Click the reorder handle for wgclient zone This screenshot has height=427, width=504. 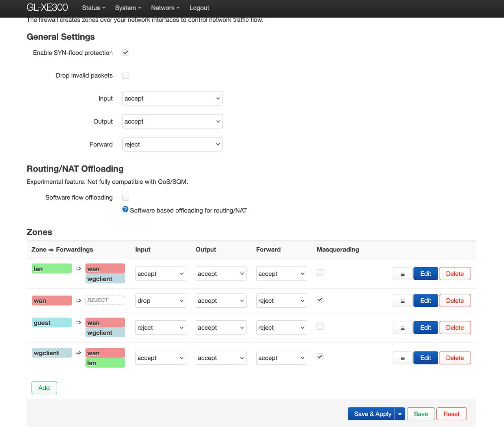tap(402, 358)
